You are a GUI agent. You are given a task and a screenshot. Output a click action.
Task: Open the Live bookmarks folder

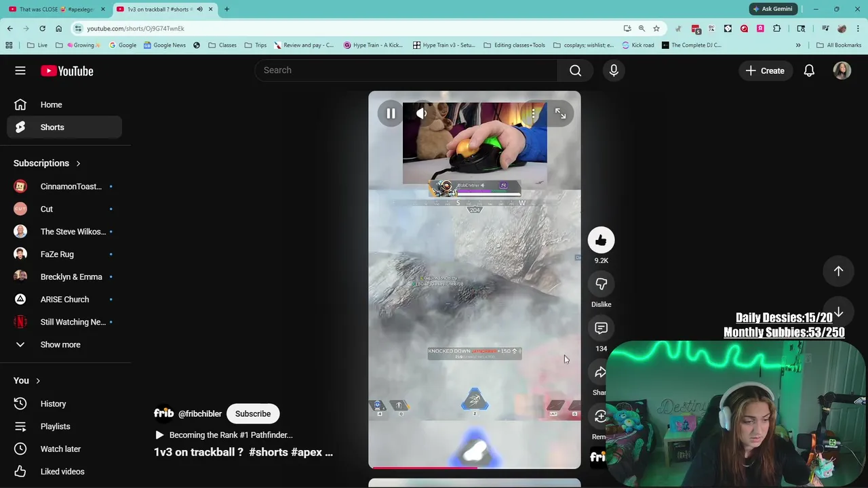[x=37, y=45]
